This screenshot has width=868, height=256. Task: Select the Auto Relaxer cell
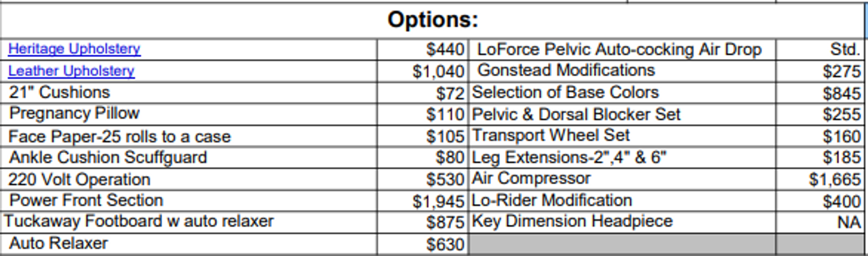[x=189, y=244]
